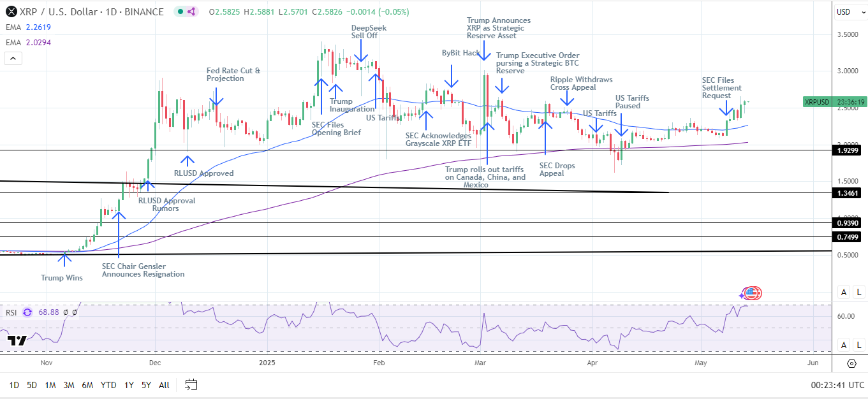Select the 6M time range
868x399 pixels.
pyautogui.click(x=88, y=385)
